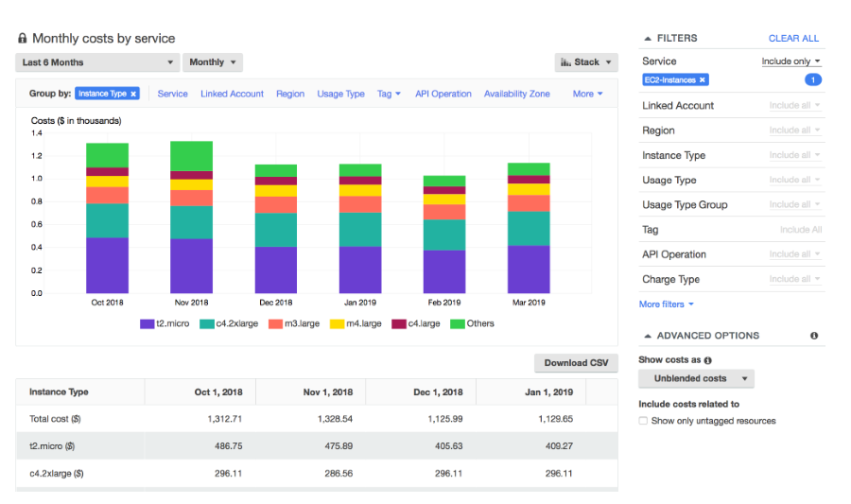The height and width of the screenshot is (504, 851).
Task: Click the CLEAR ALL filters link
Action: pos(793,39)
